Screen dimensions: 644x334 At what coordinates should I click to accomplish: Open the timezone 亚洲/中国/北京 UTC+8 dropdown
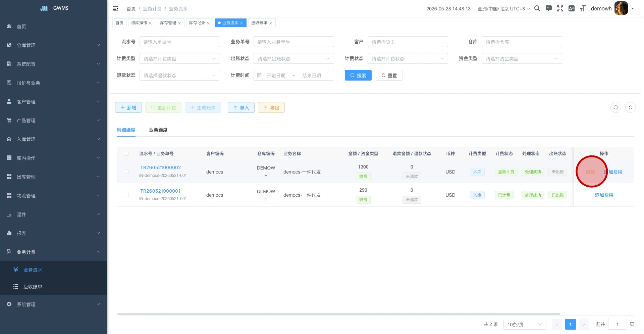click(x=504, y=9)
